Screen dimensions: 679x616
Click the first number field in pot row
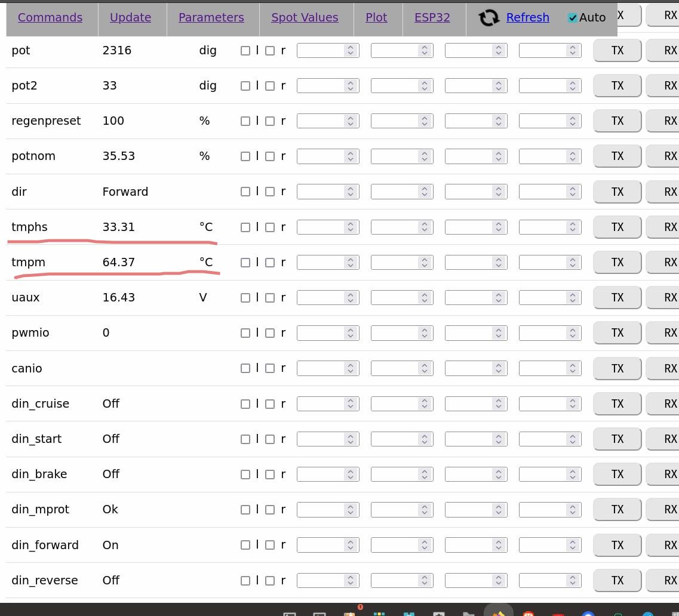[x=321, y=51]
